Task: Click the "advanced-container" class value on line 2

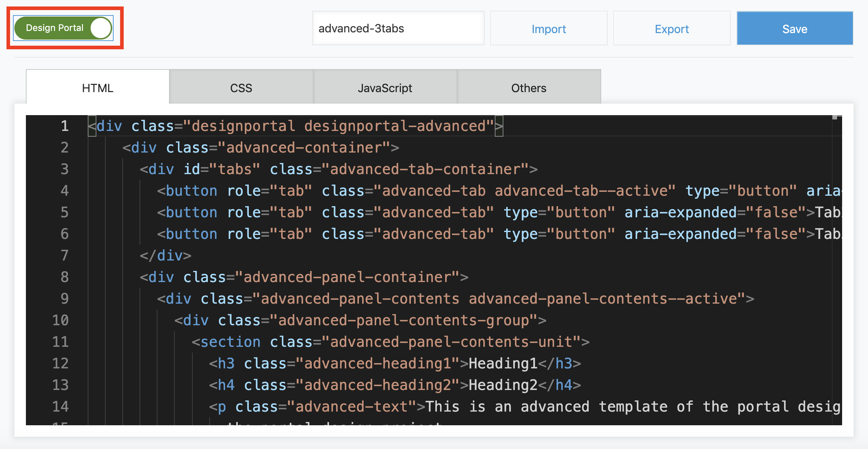Action: click(304, 148)
